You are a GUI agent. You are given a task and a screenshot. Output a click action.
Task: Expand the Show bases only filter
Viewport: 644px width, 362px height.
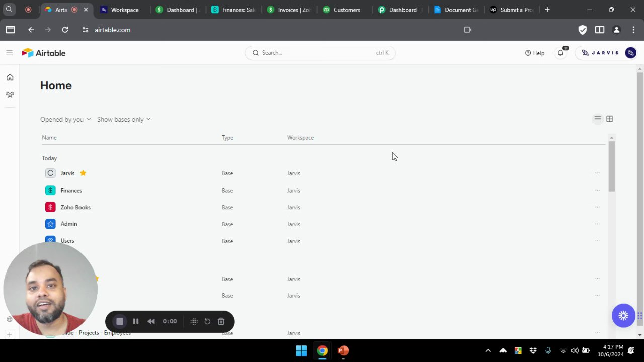124,119
